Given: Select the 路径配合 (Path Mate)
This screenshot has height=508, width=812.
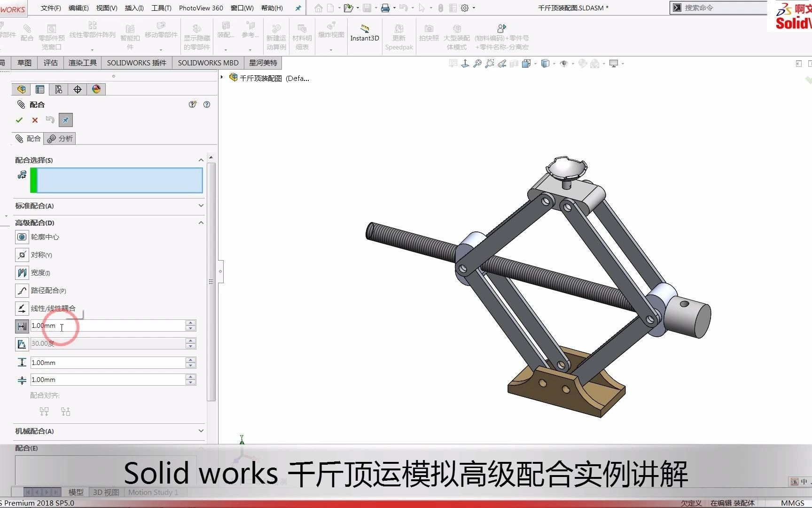Looking at the screenshot, I should coord(22,290).
